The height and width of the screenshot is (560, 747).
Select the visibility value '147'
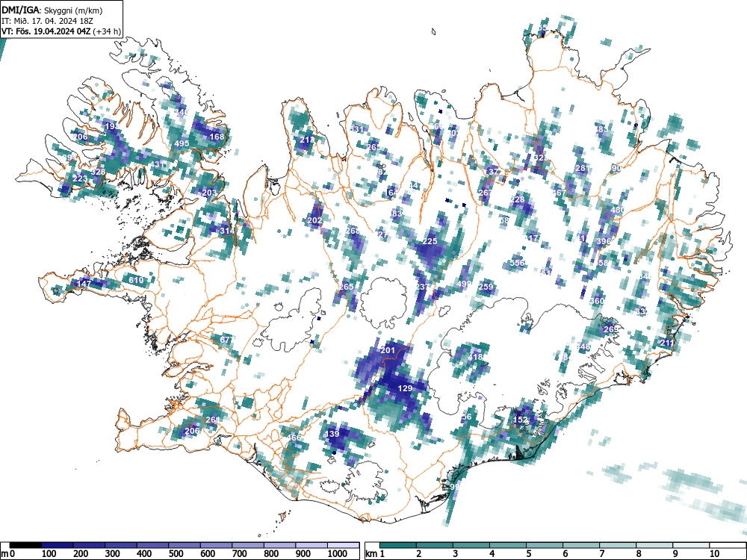click(84, 283)
